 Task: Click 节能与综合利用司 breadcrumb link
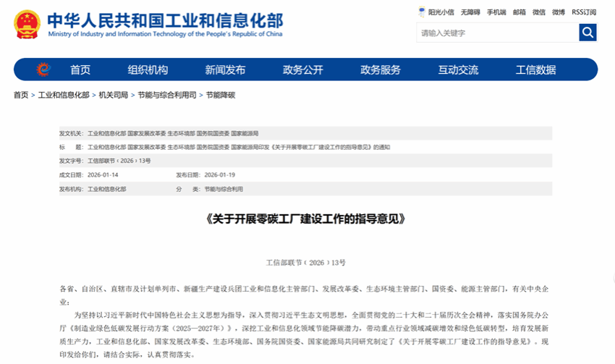167,95
